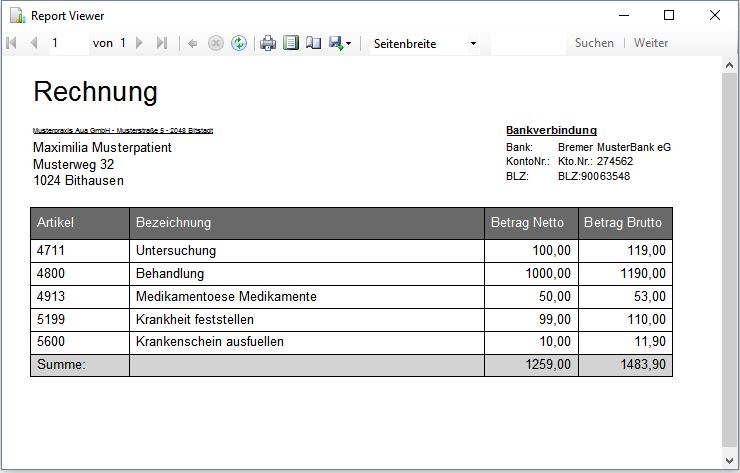Stop report rendering
The width and height of the screenshot is (740, 473).
(215, 43)
